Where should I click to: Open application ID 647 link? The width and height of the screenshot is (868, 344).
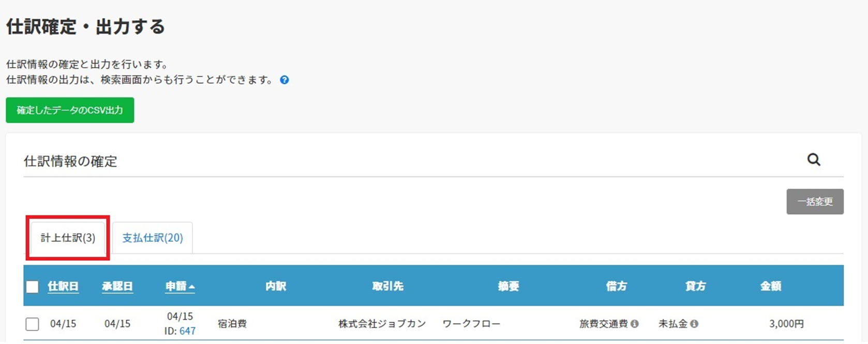[187, 331]
